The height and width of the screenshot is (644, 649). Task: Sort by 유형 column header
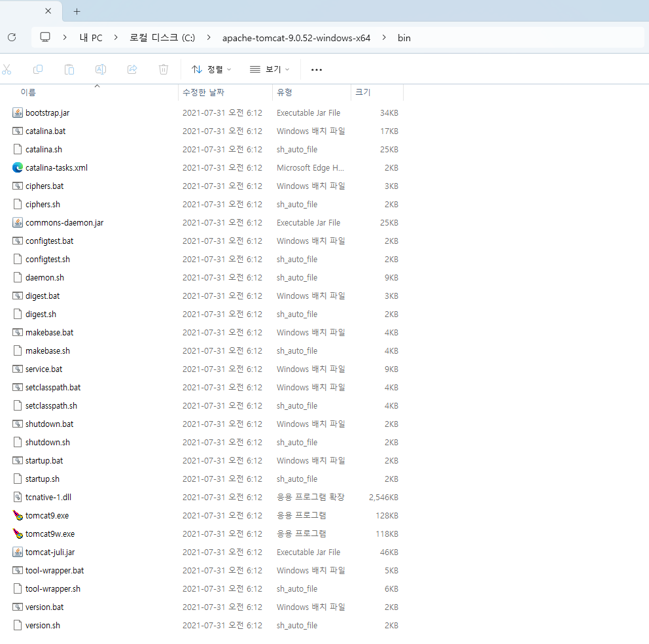click(285, 92)
